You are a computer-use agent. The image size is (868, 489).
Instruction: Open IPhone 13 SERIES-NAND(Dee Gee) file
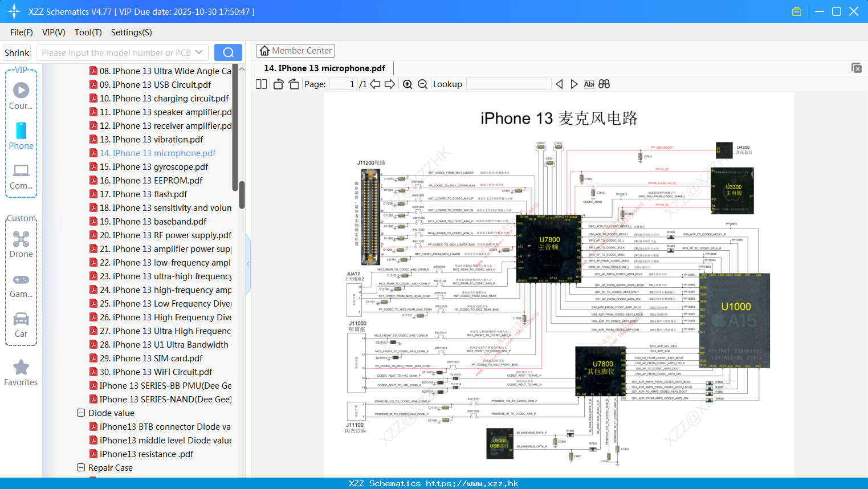tap(166, 400)
